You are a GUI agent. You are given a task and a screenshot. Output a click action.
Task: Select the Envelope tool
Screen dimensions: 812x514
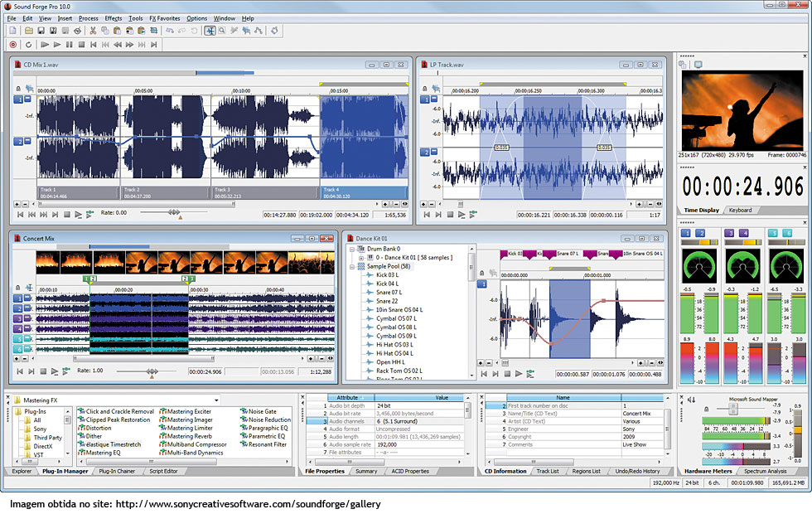pyautogui.click(x=258, y=32)
